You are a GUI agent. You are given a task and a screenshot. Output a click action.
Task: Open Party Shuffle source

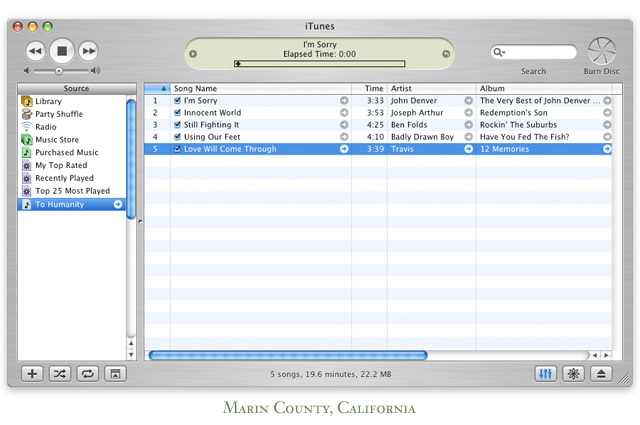(59, 114)
